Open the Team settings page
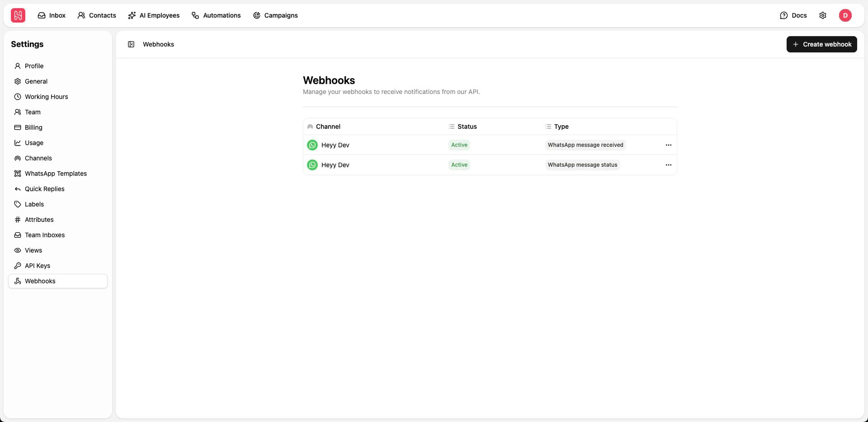The image size is (868, 422). 58,112
